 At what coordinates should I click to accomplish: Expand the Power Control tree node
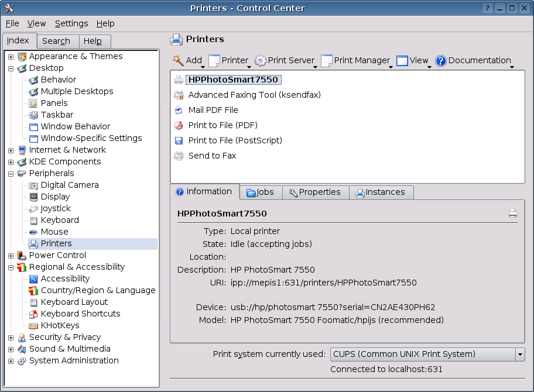click(x=11, y=256)
